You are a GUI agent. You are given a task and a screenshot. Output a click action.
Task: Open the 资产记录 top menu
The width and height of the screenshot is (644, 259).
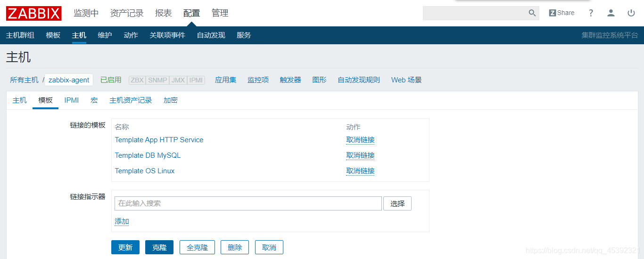[x=127, y=13]
